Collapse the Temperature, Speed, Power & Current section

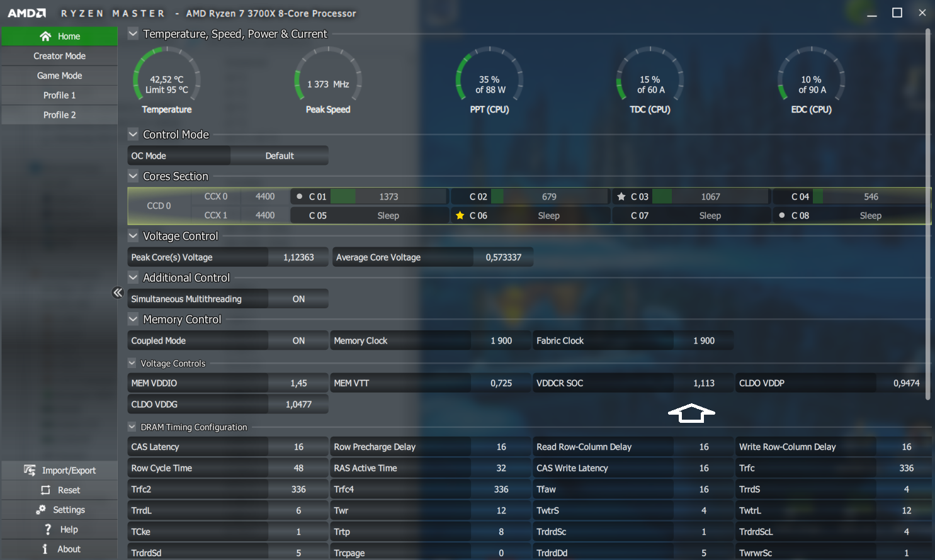coord(133,33)
